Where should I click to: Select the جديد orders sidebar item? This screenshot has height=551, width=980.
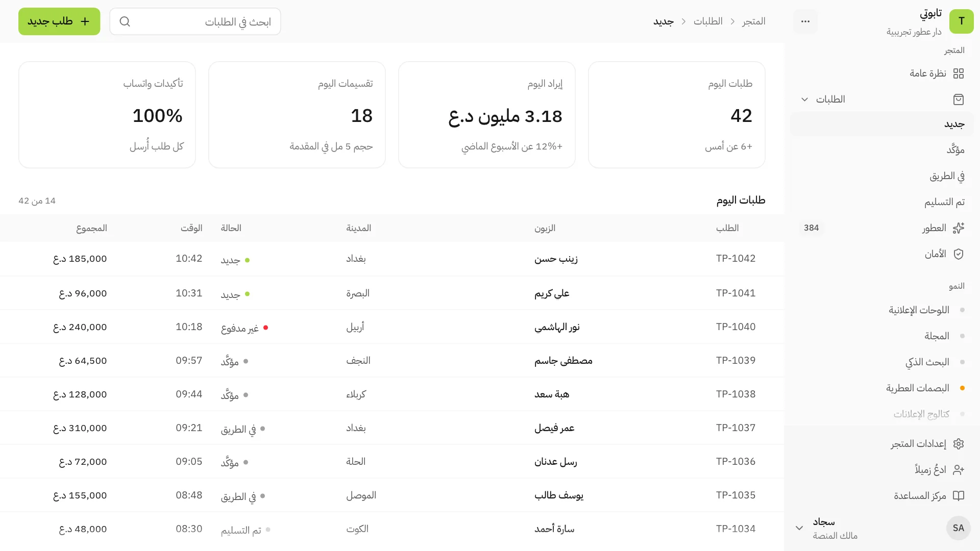click(882, 124)
